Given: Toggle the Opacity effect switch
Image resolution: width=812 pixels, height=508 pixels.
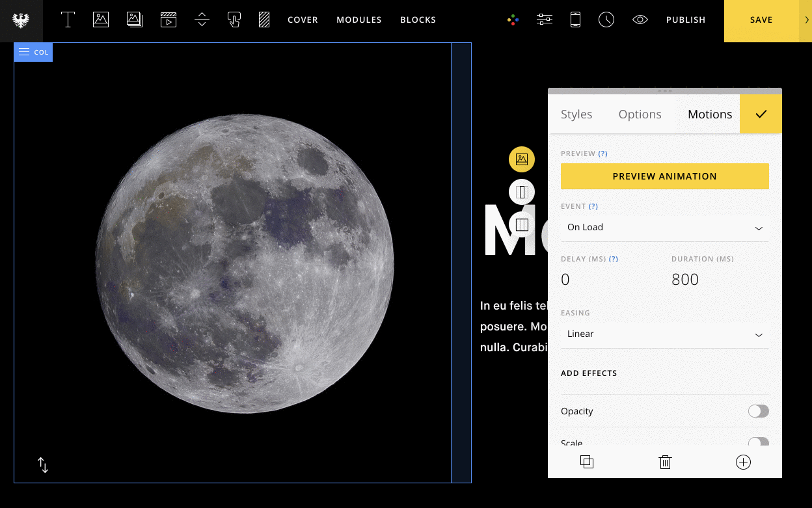Looking at the screenshot, I should click(x=758, y=411).
